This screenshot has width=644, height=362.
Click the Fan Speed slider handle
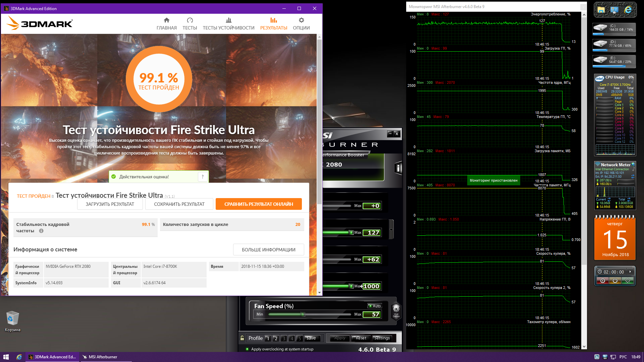(303, 314)
